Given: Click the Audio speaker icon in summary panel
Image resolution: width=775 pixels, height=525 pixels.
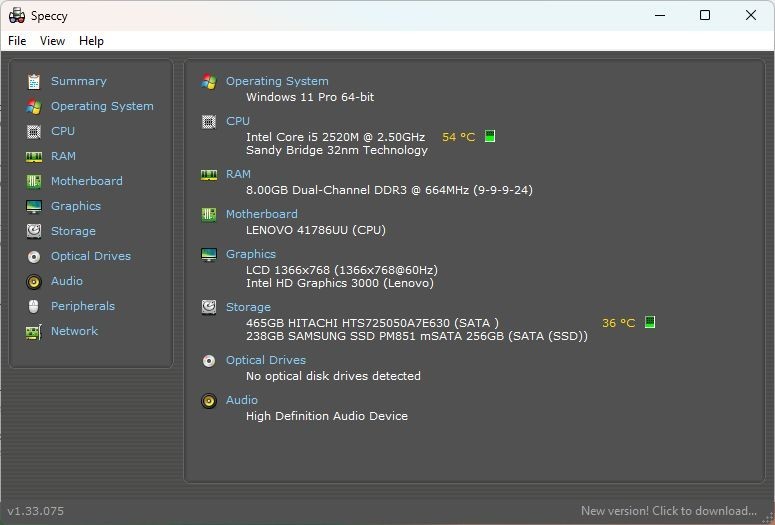Looking at the screenshot, I should coord(209,401).
